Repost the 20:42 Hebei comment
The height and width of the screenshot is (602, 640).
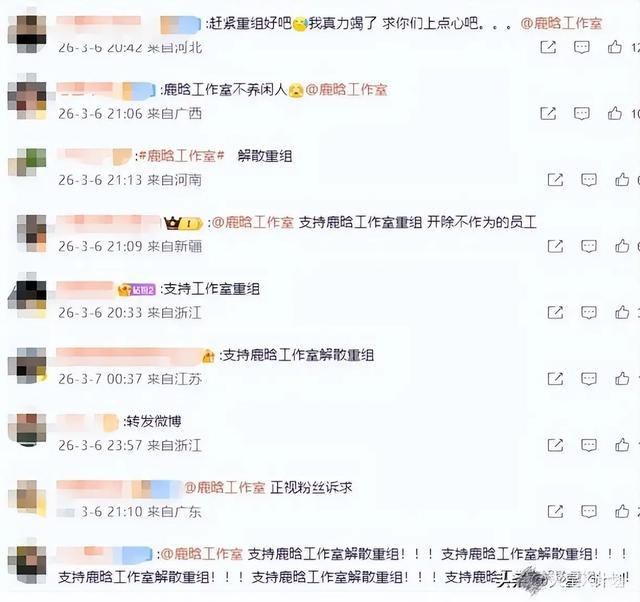pyautogui.click(x=548, y=47)
